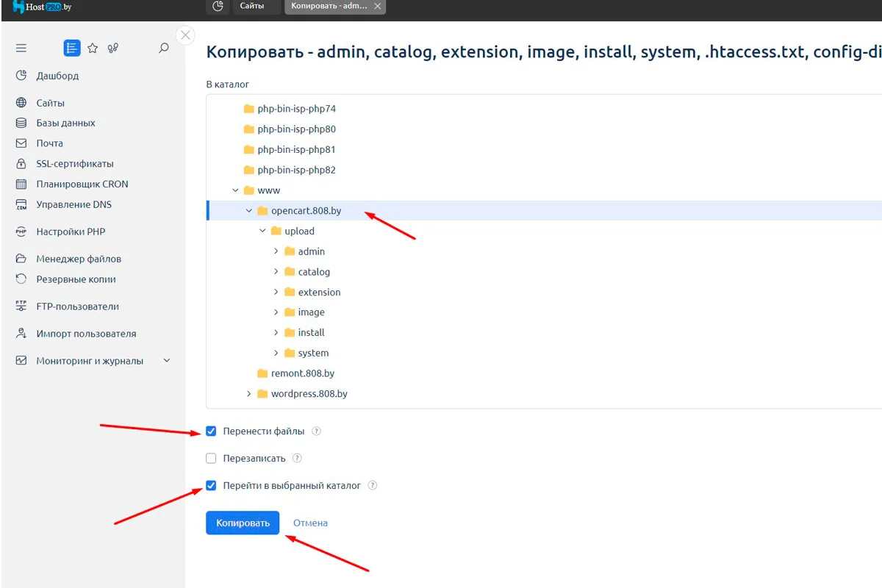Image resolution: width=882 pixels, height=588 pixels.
Task: Click the hamburger menu icon in sidebar
Action: (21, 48)
